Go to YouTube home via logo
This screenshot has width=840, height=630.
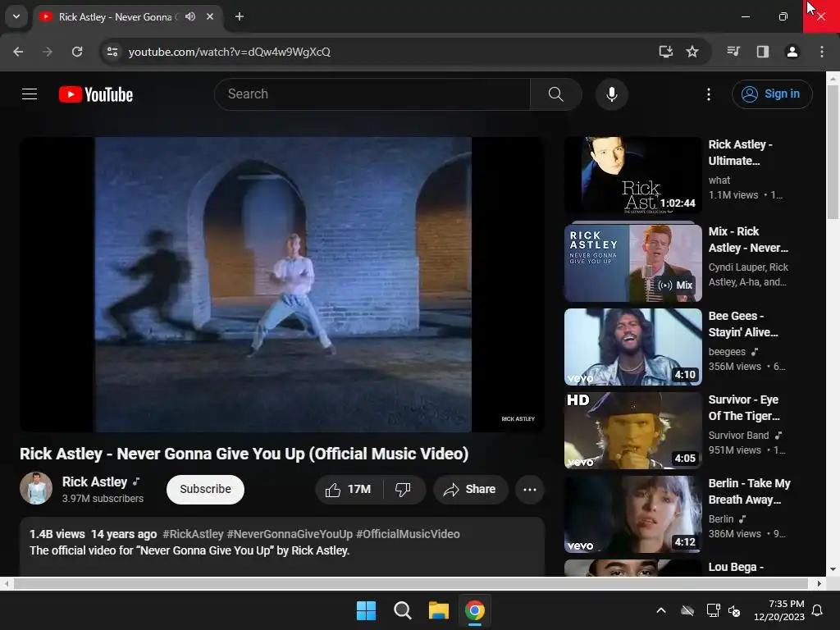click(x=96, y=94)
